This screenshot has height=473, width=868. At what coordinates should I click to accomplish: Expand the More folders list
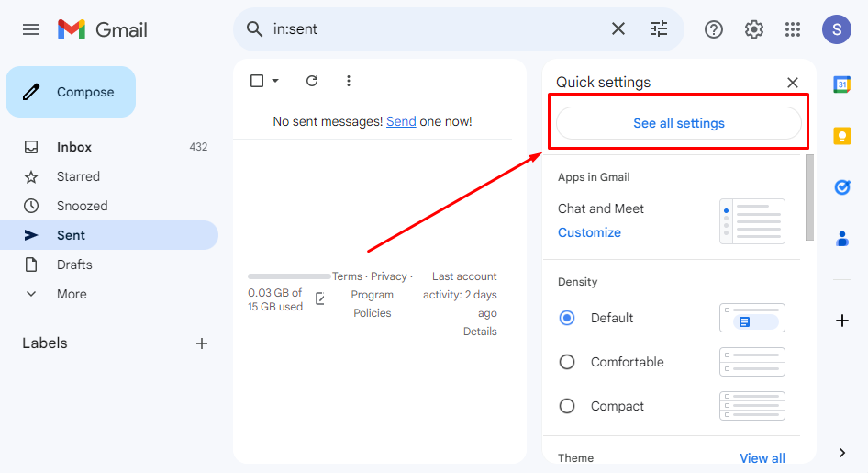tap(109, 294)
